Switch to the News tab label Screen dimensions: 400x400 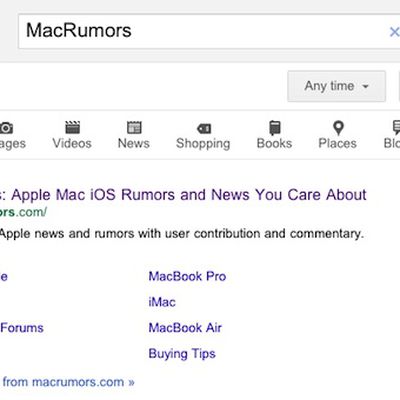click(x=134, y=143)
